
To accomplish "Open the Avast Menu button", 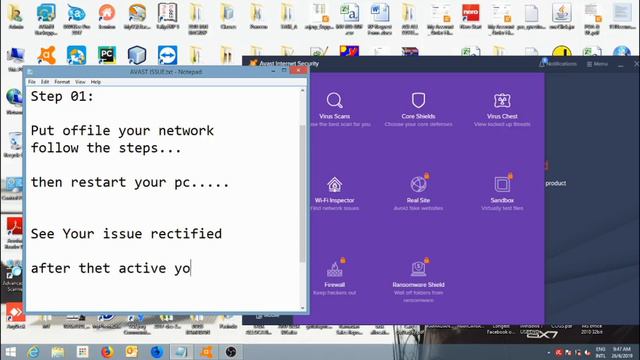I will [x=597, y=64].
